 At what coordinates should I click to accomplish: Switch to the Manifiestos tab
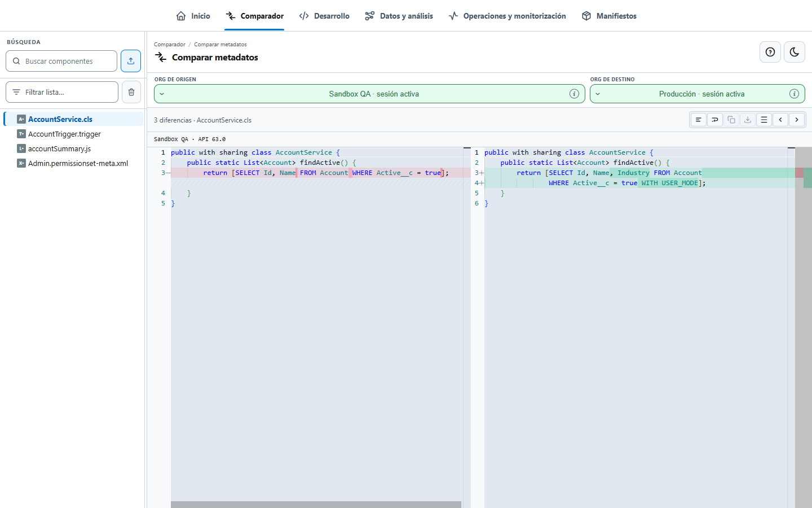coord(609,16)
